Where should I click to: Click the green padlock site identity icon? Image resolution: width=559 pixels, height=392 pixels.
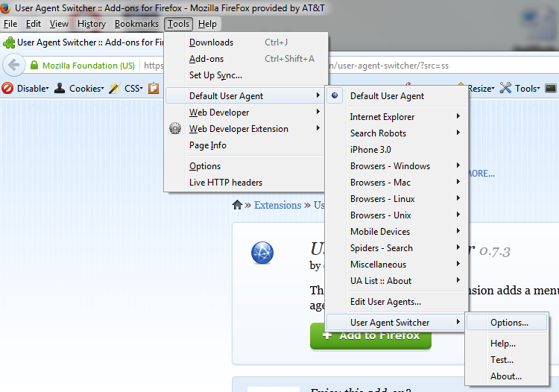pyautogui.click(x=34, y=66)
